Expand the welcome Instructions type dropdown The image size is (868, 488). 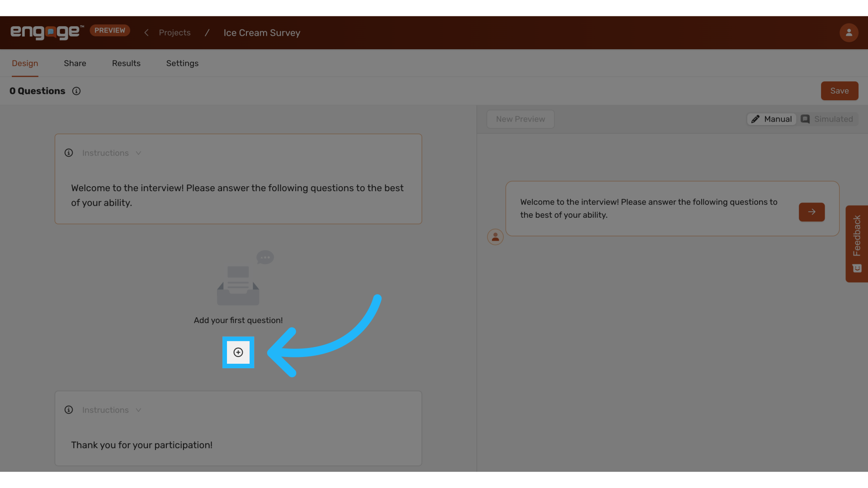pos(112,153)
